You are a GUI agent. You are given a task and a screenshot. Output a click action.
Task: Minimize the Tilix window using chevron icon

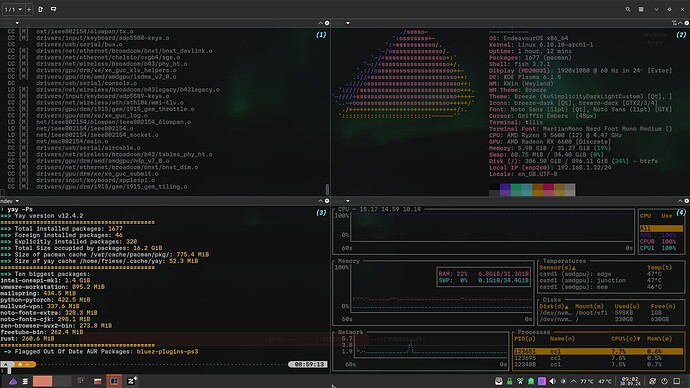point(656,9)
